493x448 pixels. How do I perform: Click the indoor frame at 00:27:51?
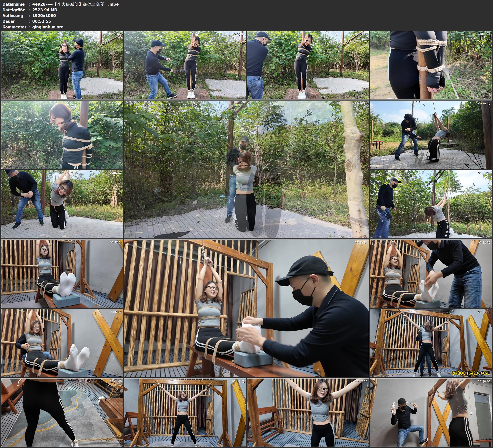coord(62,274)
